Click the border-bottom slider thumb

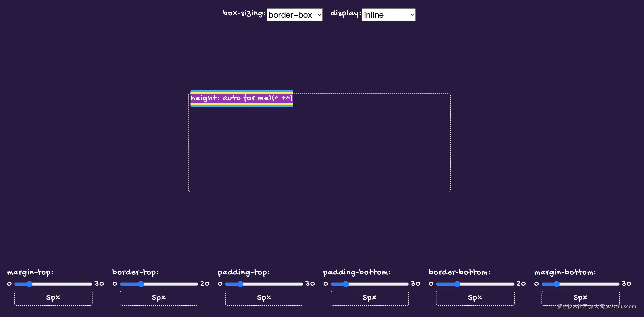(457, 284)
